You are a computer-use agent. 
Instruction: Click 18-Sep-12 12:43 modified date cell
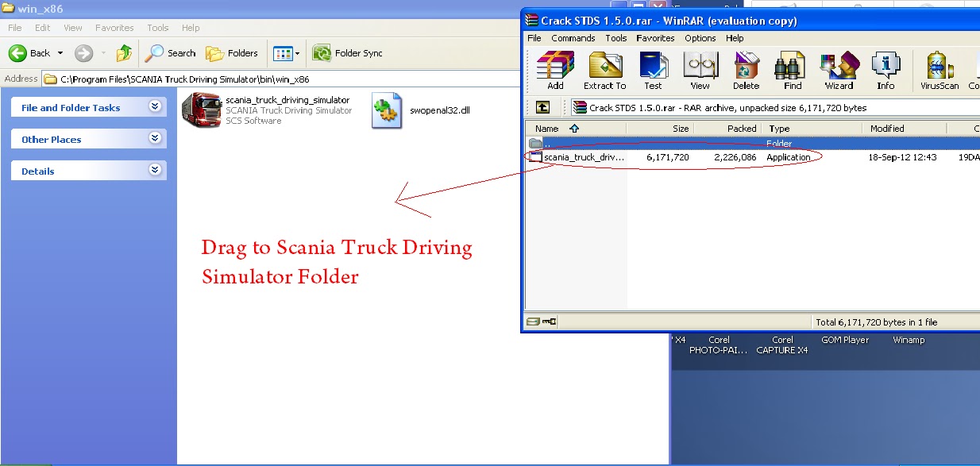click(x=903, y=157)
